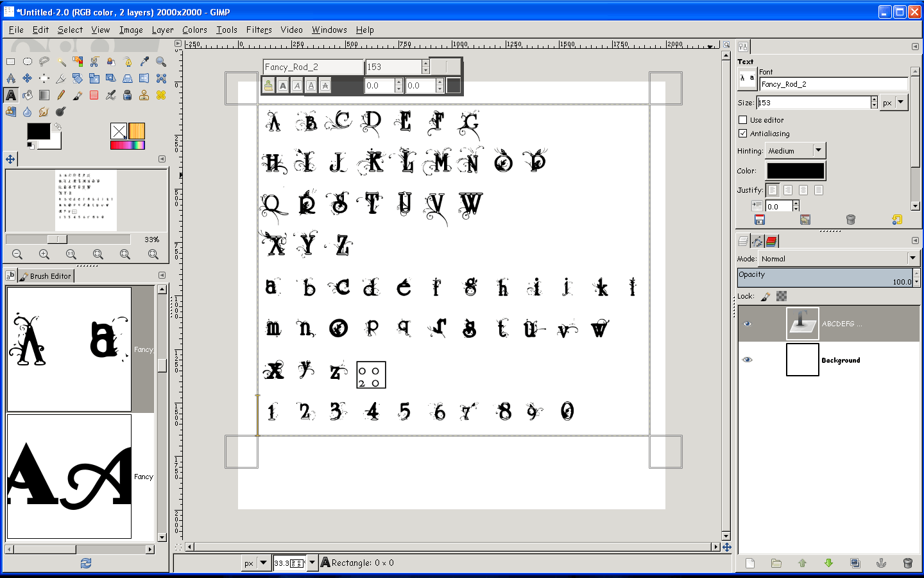Open the Text options panel tab menu arrow
The image size is (924, 578).
(x=915, y=47)
